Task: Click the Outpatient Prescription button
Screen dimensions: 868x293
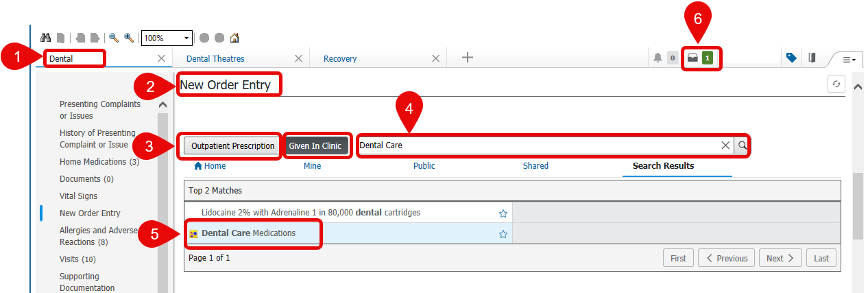Action: pos(232,146)
